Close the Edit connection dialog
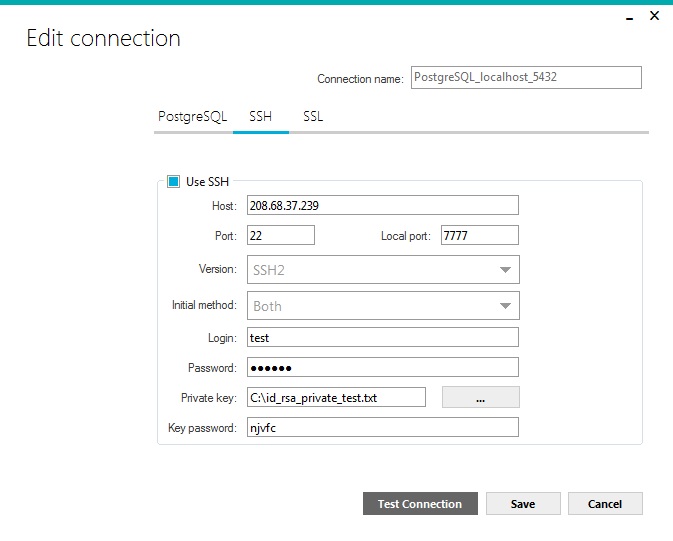 pos(655,16)
